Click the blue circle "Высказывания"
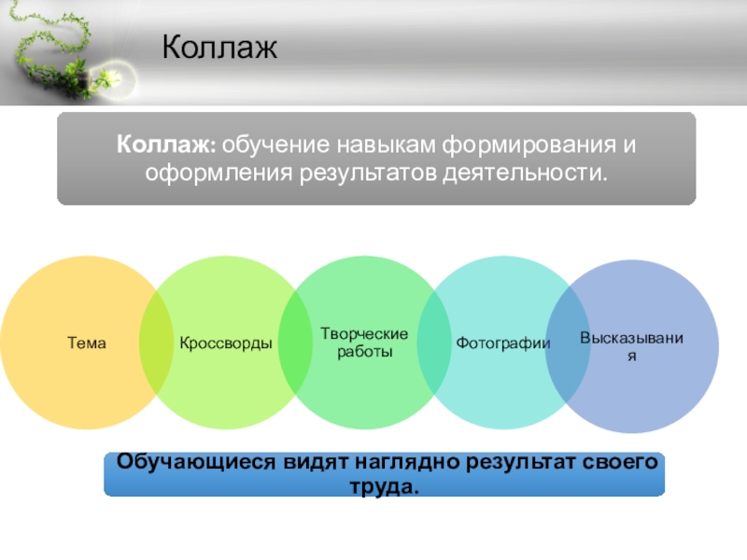747x560 pixels. (x=632, y=346)
